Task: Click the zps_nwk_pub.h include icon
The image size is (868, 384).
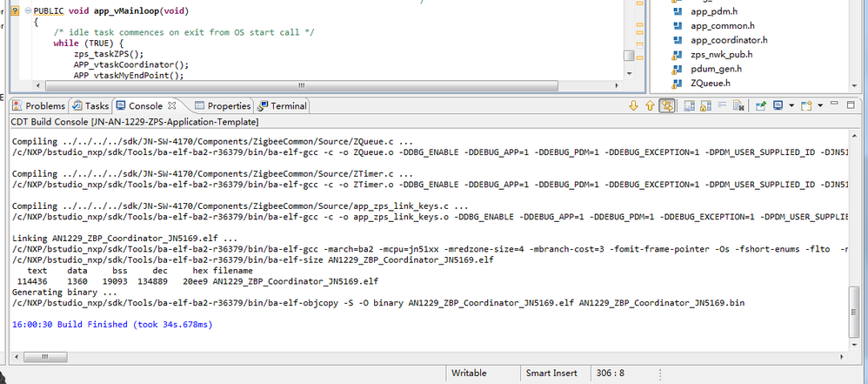Action: pos(677,54)
